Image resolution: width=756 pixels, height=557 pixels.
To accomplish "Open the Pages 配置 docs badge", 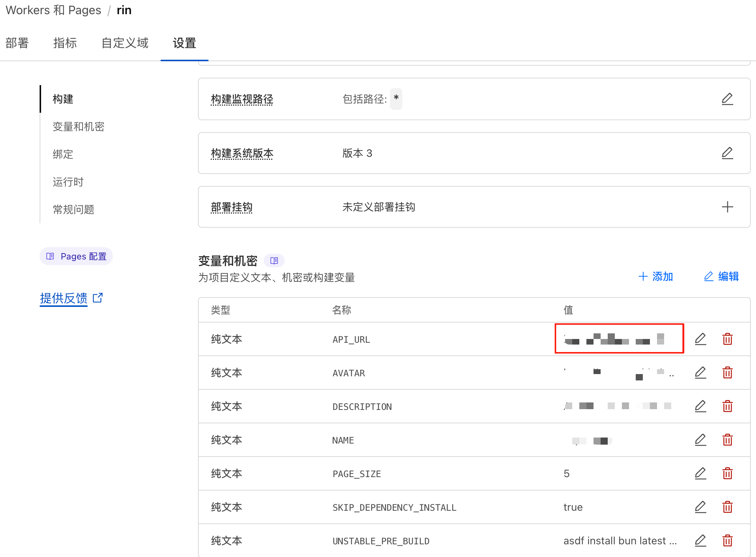I will [x=76, y=256].
